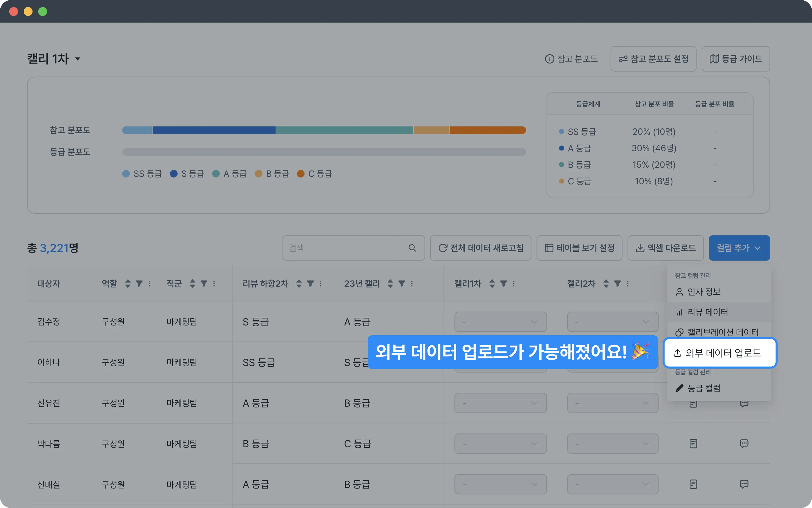This screenshot has height=508, width=812.
Task: Open 캘리2차 column more options
Action: [628, 284]
